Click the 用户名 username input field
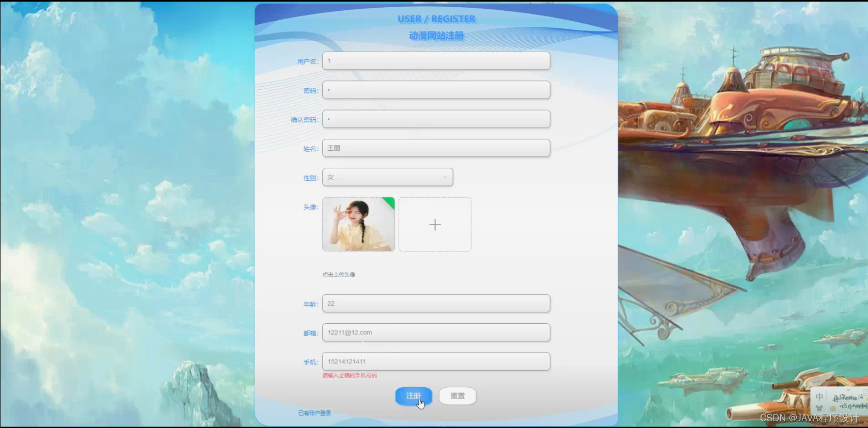 click(436, 61)
